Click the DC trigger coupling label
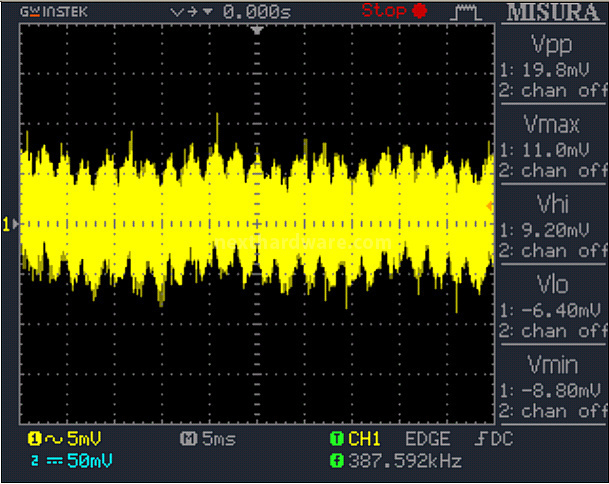The image size is (609, 484). pos(502,439)
